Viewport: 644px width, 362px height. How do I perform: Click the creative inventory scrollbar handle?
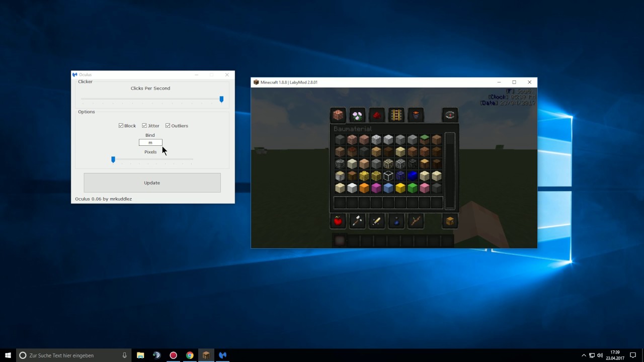point(450,139)
